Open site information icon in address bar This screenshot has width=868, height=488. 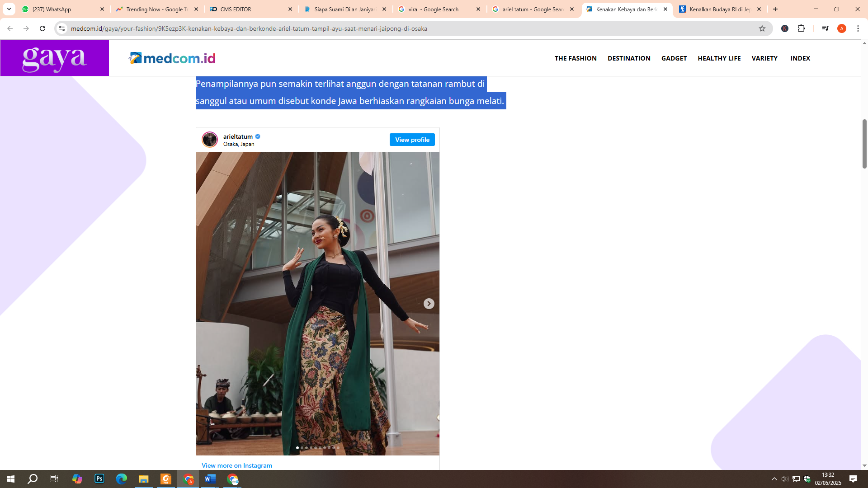62,28
